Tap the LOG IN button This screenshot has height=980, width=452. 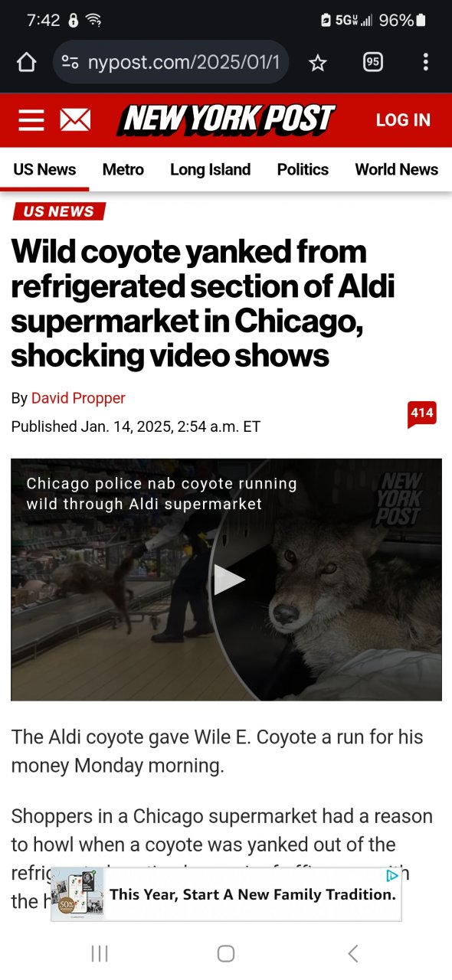click(x=403, y=120)
